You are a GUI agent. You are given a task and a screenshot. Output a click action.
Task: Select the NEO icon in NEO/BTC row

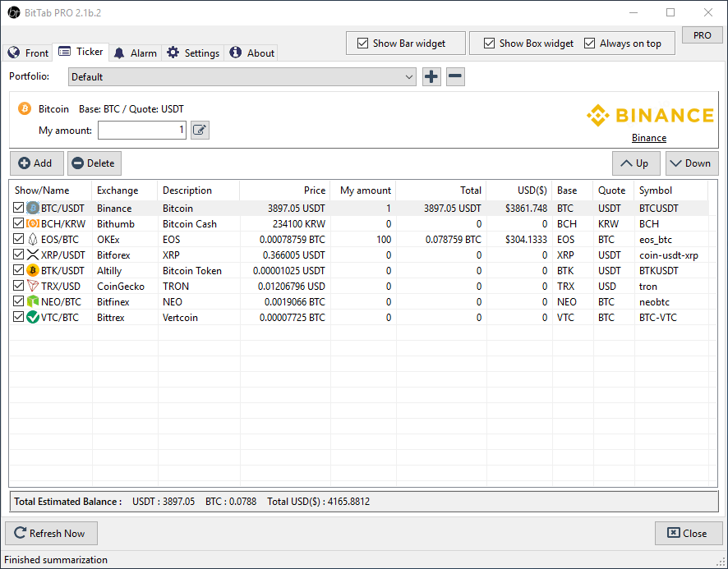pyautogui.click(x=30, y=301)
